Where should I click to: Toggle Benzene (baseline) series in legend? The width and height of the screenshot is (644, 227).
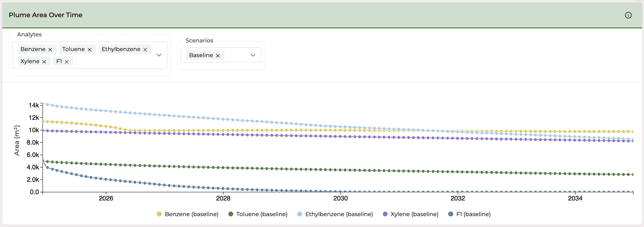pyautogui.click(x=187, y=214)
